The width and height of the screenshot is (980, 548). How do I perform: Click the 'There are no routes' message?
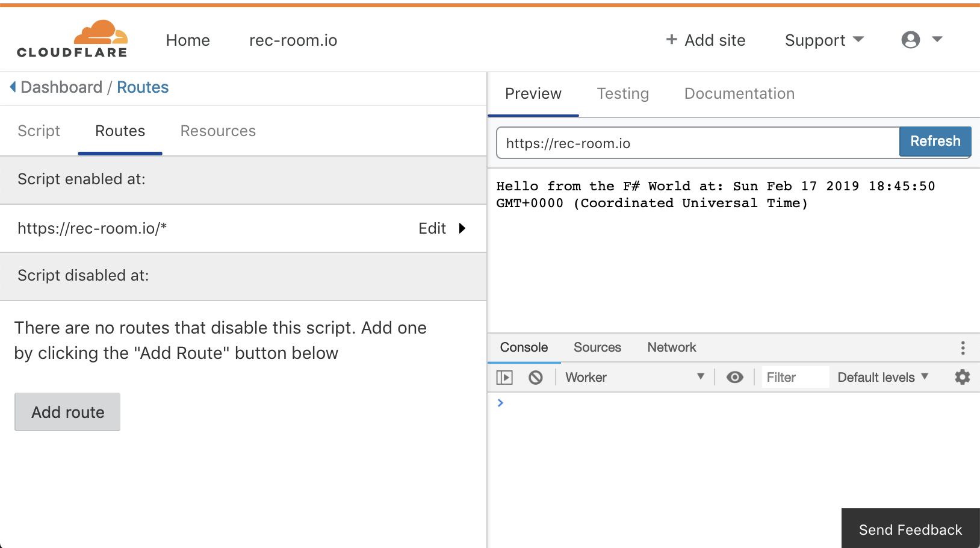[x=220, y=340]
